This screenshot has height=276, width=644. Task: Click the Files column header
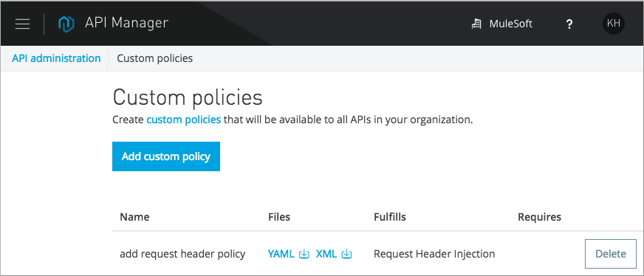click(x=279, y=216)
